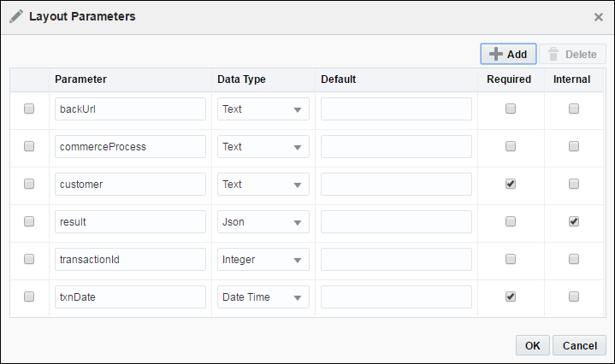Select the commerceProcess row checkbox
This screenshot has height=364, width=615.
tap(29, 146)
